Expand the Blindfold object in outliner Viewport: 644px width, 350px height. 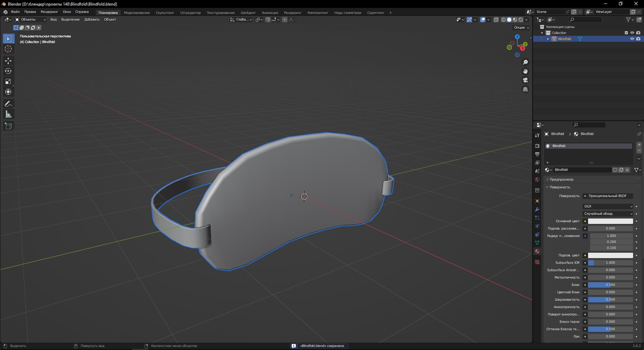pos(548,39)
